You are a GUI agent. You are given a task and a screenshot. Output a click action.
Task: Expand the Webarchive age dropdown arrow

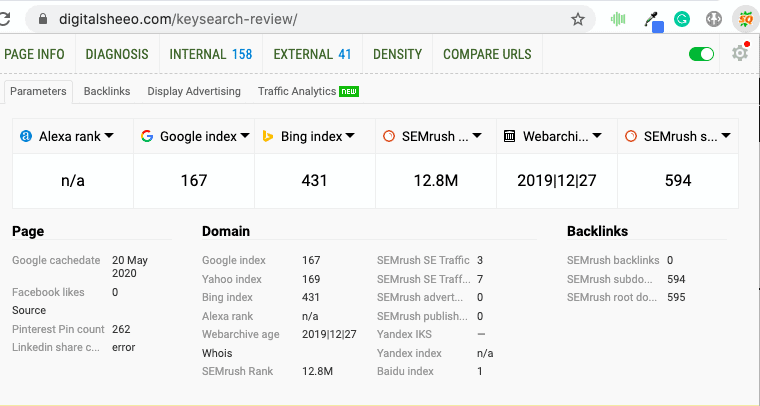click(x=597, y=136)
